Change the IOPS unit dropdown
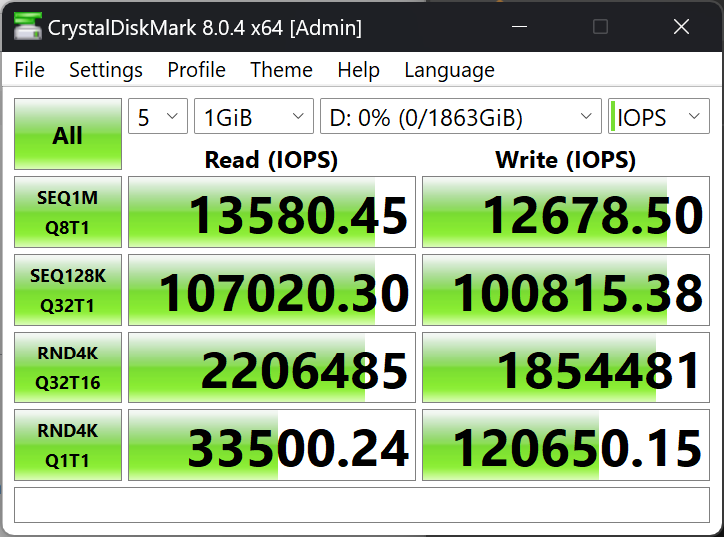The height and width of the screenshot is (537, 724). coord(658,117)
